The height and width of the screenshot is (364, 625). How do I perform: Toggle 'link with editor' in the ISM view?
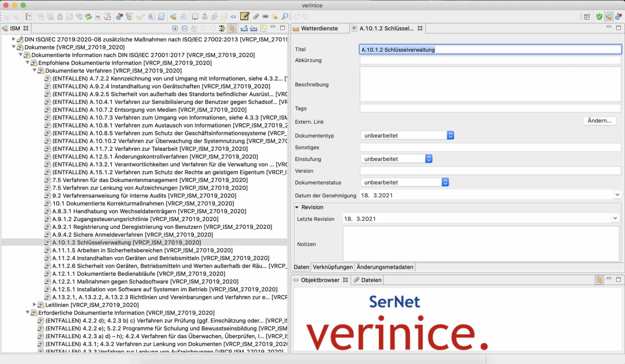coord(232,28)
